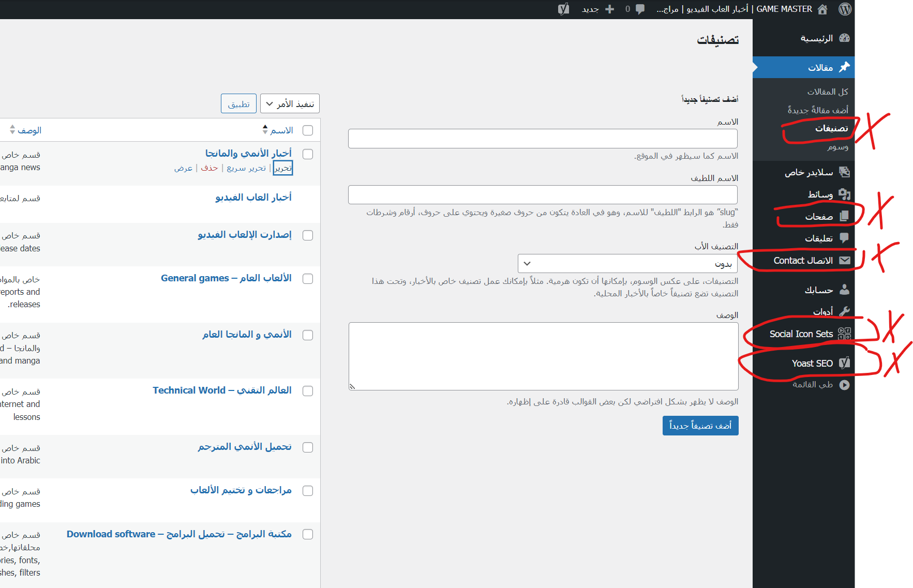
Task: Check the box for General games category
Action: tap(308, 279)
